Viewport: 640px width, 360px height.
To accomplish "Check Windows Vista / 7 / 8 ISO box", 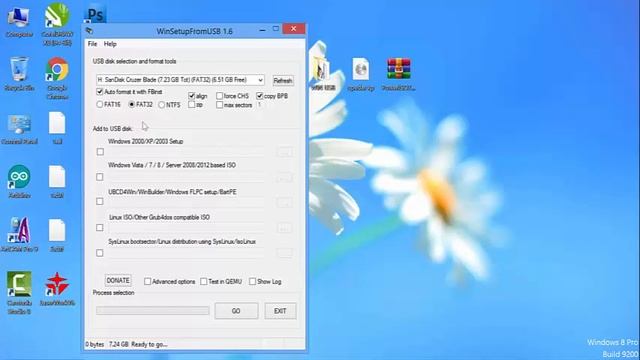I will pos(100,177).
